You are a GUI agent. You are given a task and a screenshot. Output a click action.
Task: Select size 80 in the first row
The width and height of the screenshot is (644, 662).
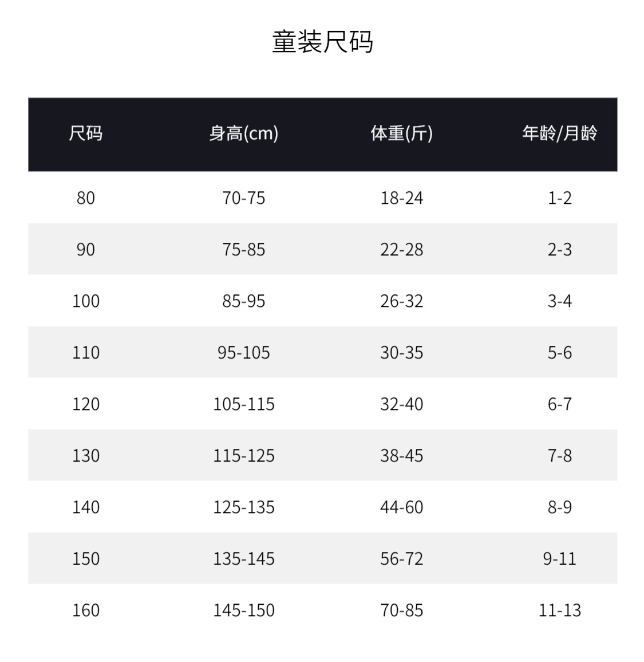coord(86,198)
